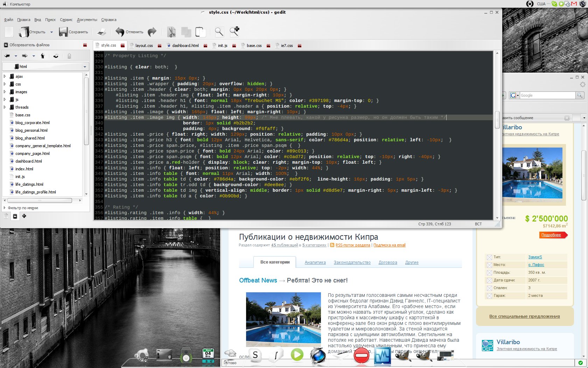The height and width of the screenshot is (368, 588).
Task: Open the Правка menu
Action: 24,20
